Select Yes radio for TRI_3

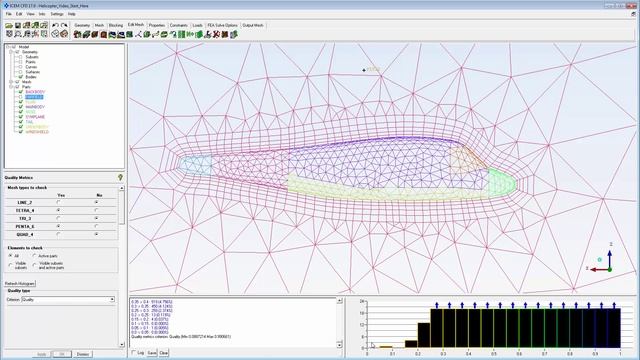coord(59,218)
